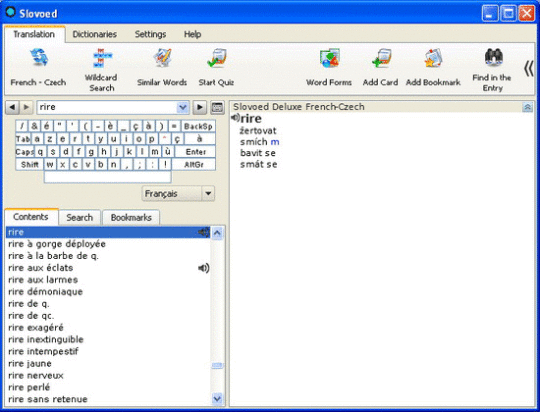The image size is (540, 412).
Task: Switch the French - Czech translation direction
Action: [x=38, y=68]
